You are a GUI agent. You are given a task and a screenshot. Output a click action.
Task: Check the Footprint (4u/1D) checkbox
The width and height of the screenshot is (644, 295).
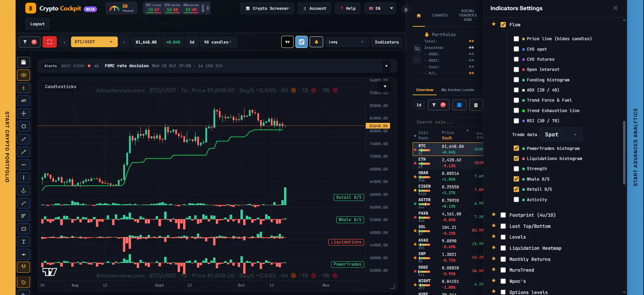coord(503,215)
